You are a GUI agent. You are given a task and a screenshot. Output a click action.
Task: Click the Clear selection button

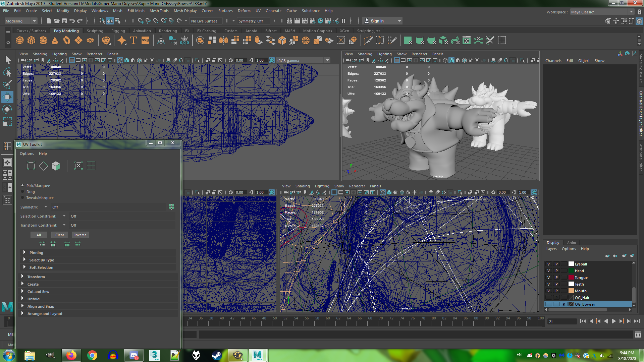[60, 235]
